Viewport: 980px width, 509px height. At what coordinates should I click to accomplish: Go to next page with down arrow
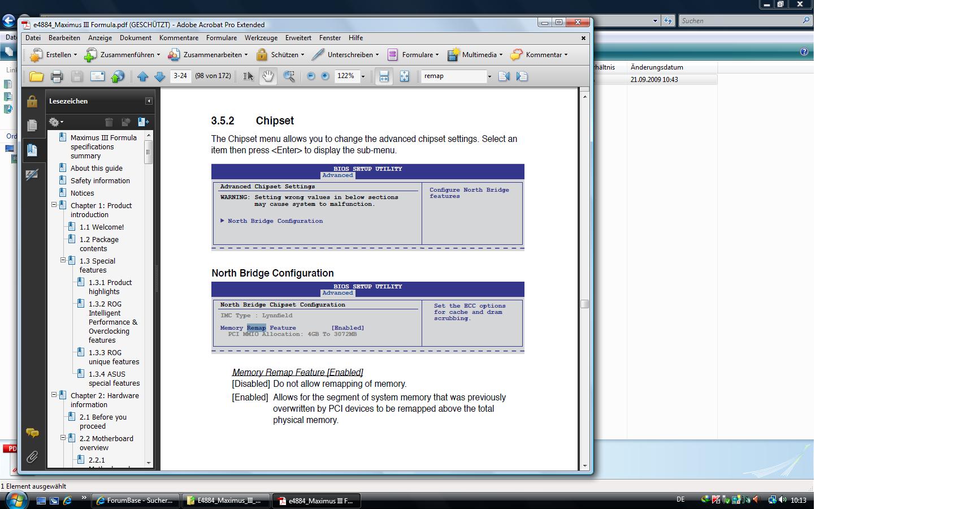click(160, 76)
